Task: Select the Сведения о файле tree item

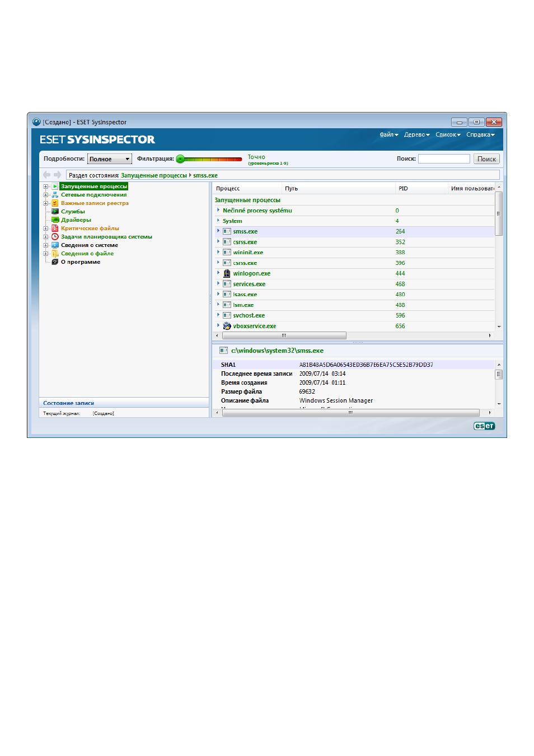Action: (87, 254)
